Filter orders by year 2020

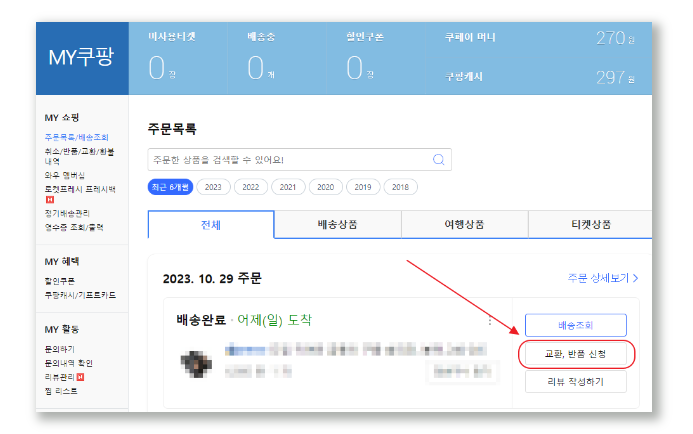click(x=325, y=187)
